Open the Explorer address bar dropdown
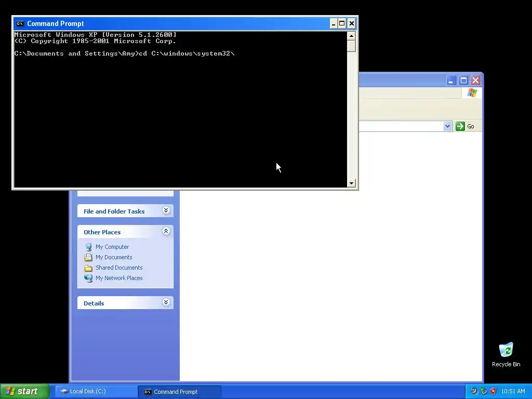This screenshot has width=532, height=399. point(447,126)
